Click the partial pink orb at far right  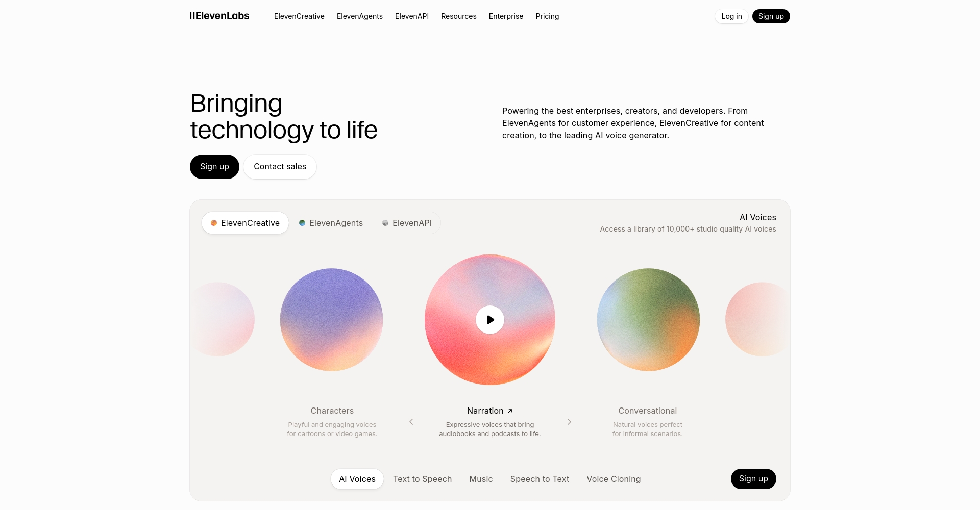click(757, 319)
